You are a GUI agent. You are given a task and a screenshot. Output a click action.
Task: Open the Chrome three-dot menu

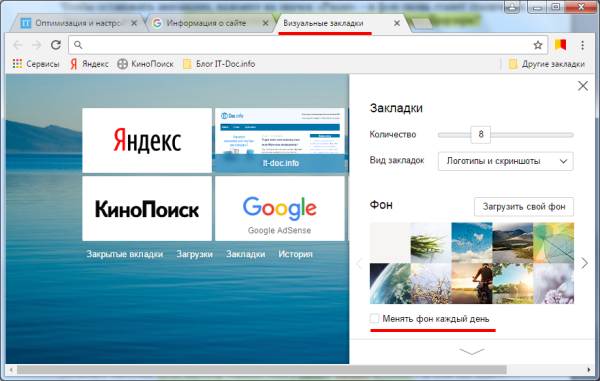(582, 45)
